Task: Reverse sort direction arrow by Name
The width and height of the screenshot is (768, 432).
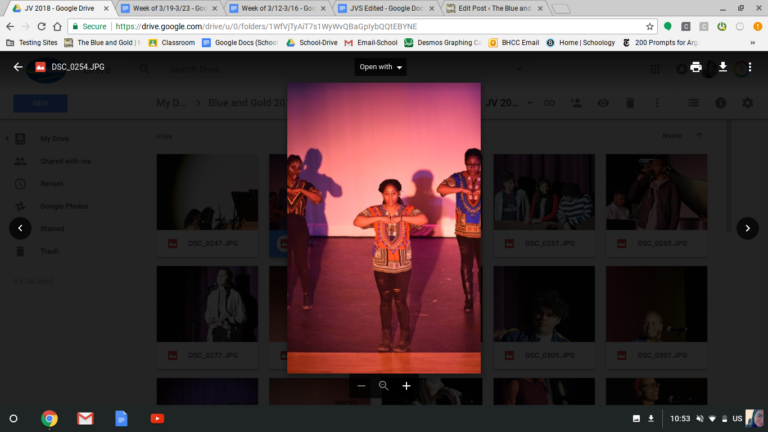Action: click(699, 136)
